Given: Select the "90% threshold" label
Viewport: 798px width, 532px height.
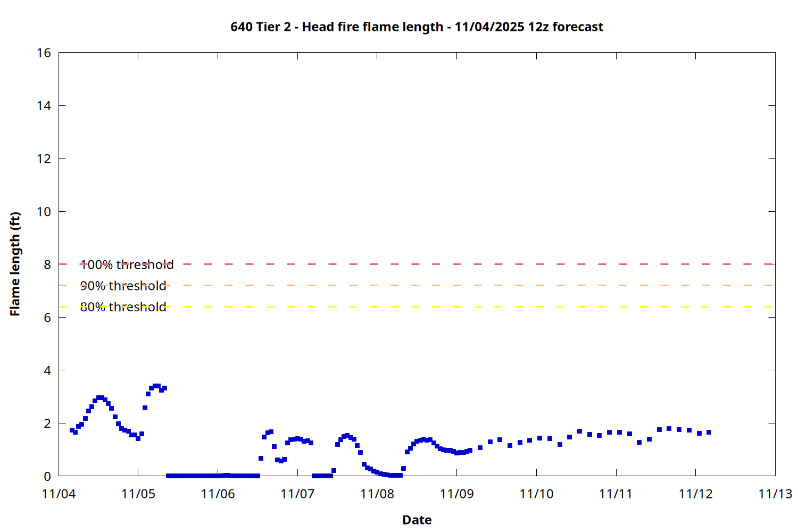Looking at the screenshot, I should click(x=123, y=286).
